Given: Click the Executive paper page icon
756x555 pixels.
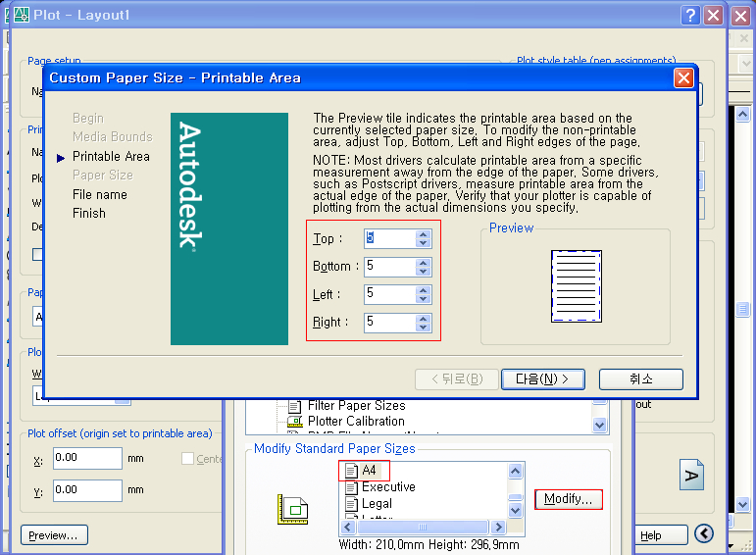Looking at the screenshot, I should pyautogui.click(x=351, y=487).
